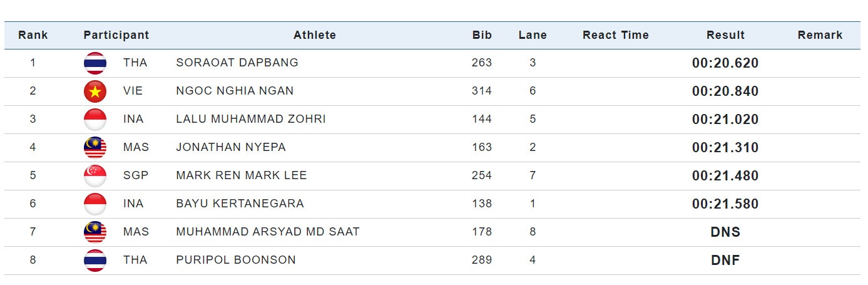This screenshot has height=285, width=868.
Task: Click the Thailand flag beside Soraoat Dapbang
Action: coord(95,63)
